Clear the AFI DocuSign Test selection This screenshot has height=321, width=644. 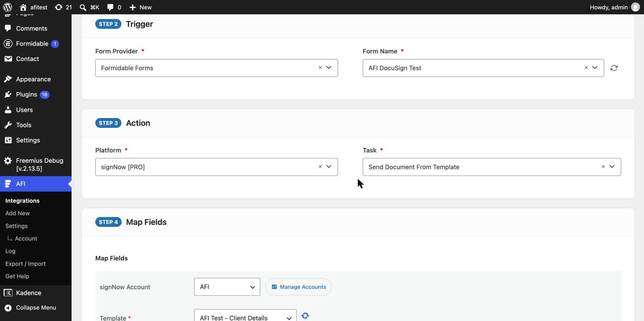pos(586,68)
